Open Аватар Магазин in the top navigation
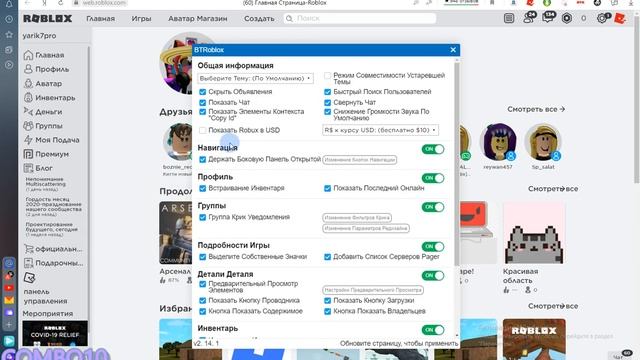Screen dimensions: 640x360 pyautogui.click(x=198, y=18)
